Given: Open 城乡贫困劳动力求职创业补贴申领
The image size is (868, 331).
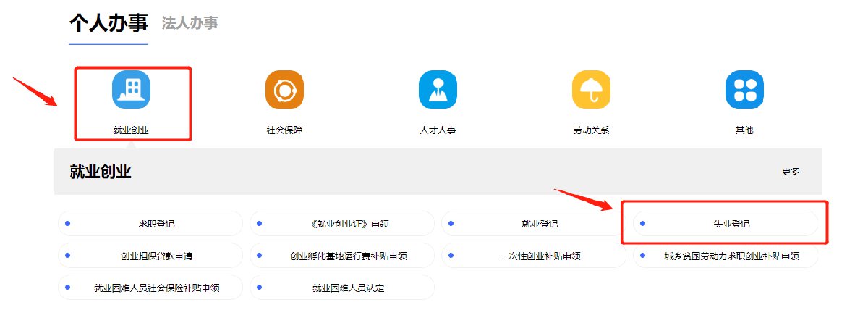Looking at the screenshot, I should tap(726, 256).
